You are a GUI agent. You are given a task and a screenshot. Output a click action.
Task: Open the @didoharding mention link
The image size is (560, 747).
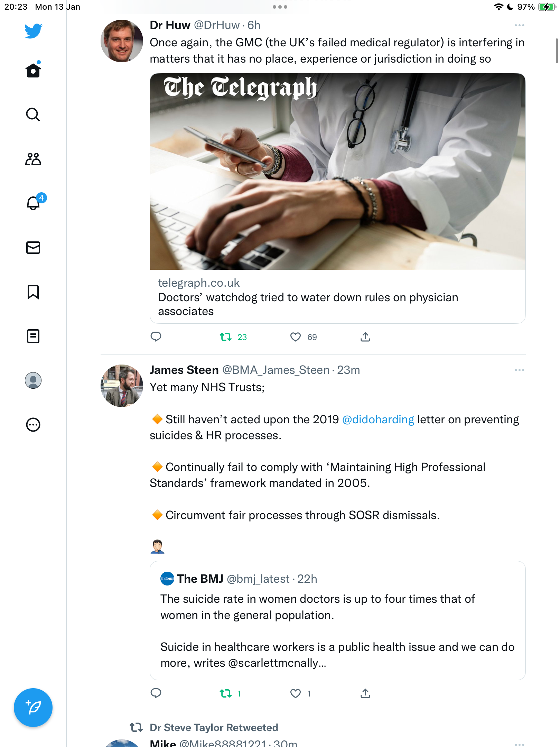(378, 419)
